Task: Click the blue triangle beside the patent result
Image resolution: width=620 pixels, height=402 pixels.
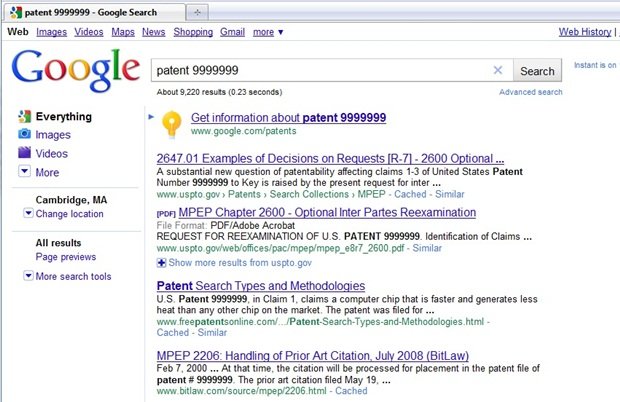Action: pyautogui.click(x=151, y=117)
